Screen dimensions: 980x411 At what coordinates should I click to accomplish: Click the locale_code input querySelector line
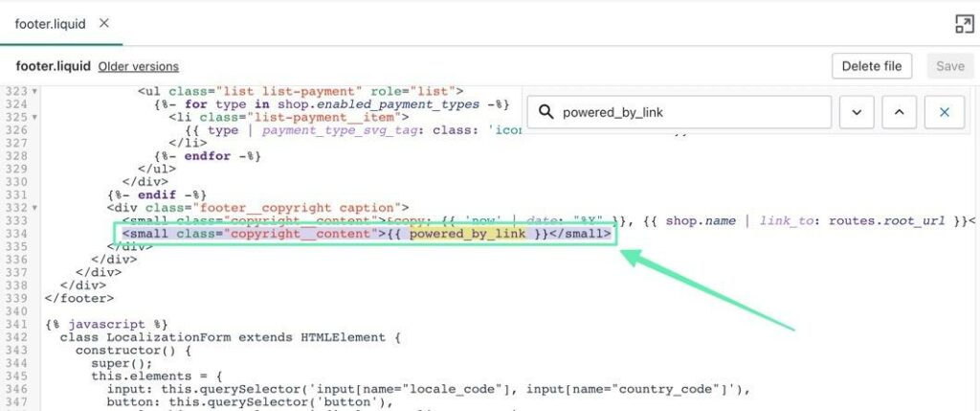click(428, 389)
